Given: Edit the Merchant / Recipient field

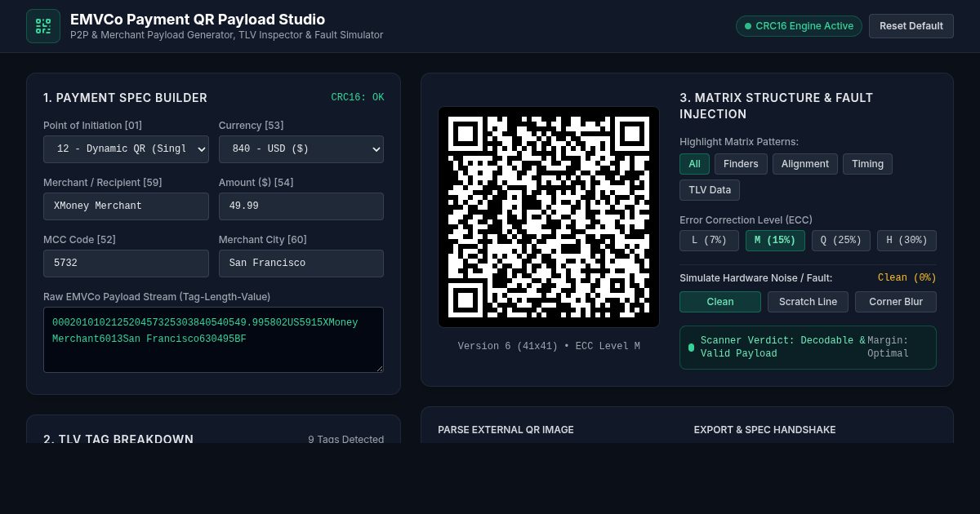Looking at the screenshot, I should [126, 206].
